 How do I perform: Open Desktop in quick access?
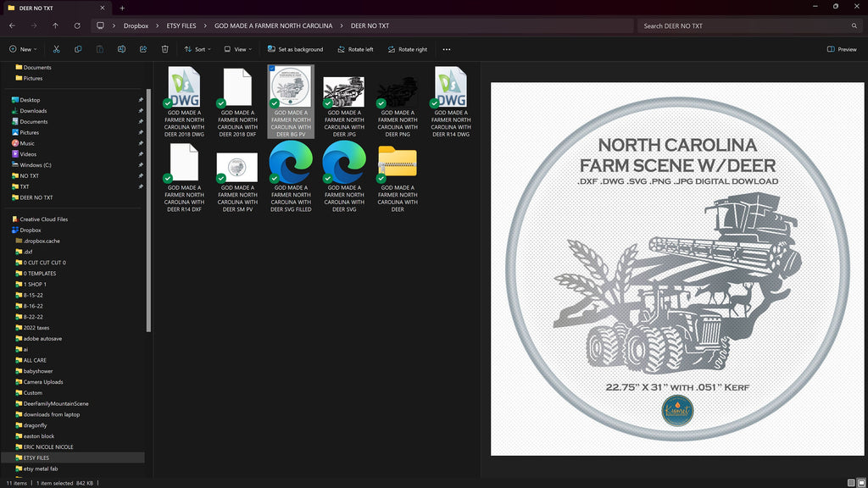tap(30, 100)
